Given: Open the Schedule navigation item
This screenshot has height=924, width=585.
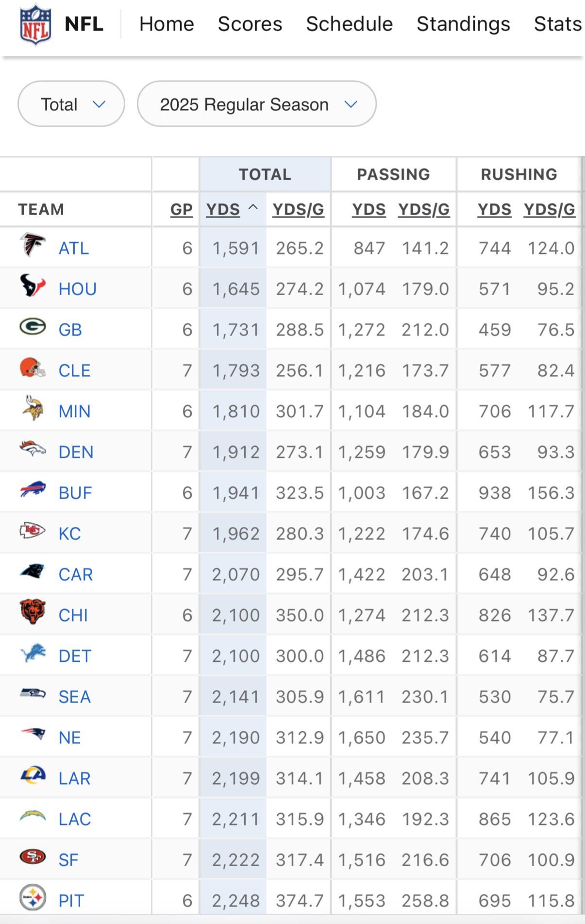Looking at the screenshot, I should tap(349, 24).
